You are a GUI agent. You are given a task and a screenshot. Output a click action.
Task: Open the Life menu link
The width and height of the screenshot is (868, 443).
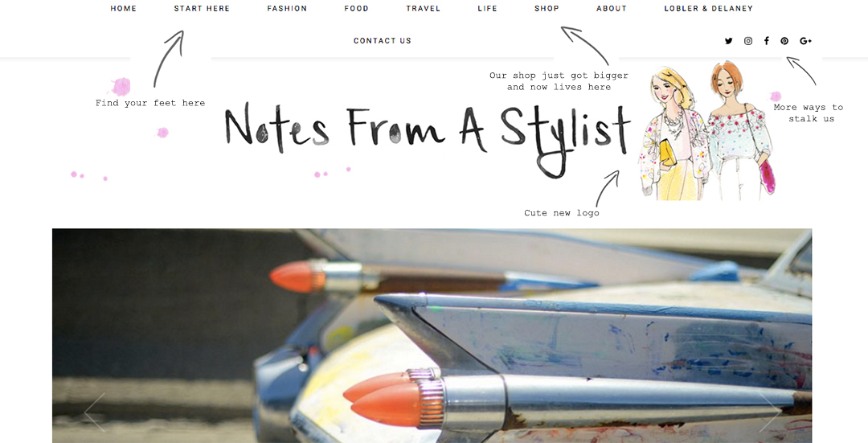[x=487, y=8]
